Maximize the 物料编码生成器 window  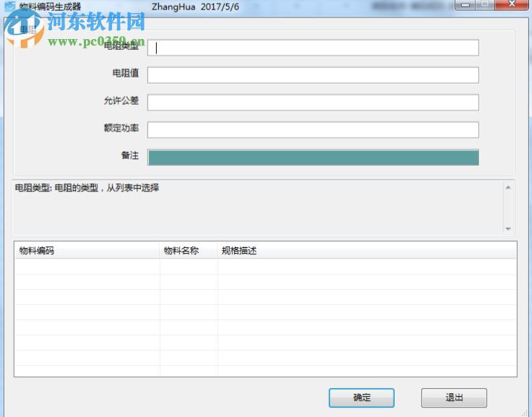(485, 5)
